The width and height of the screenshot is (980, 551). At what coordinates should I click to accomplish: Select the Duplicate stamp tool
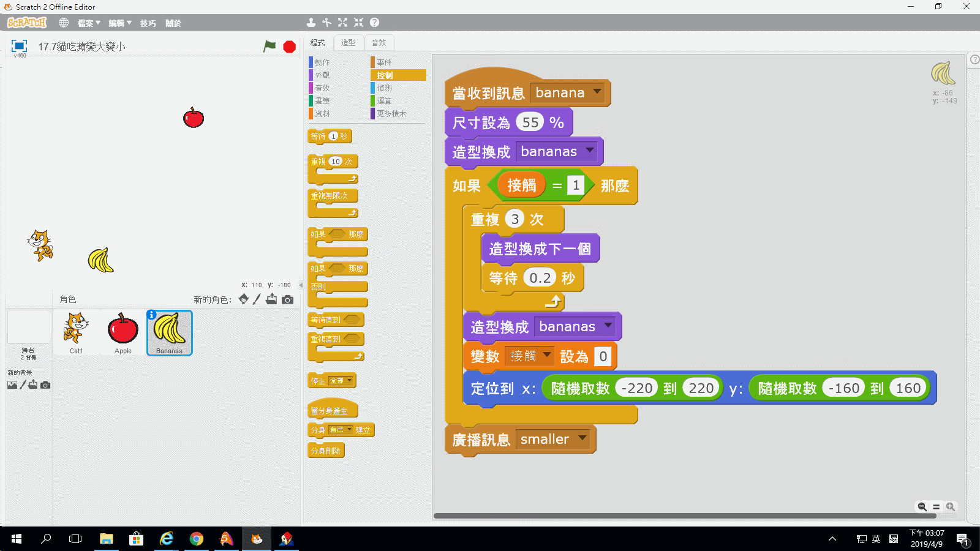tap(311, 23)
